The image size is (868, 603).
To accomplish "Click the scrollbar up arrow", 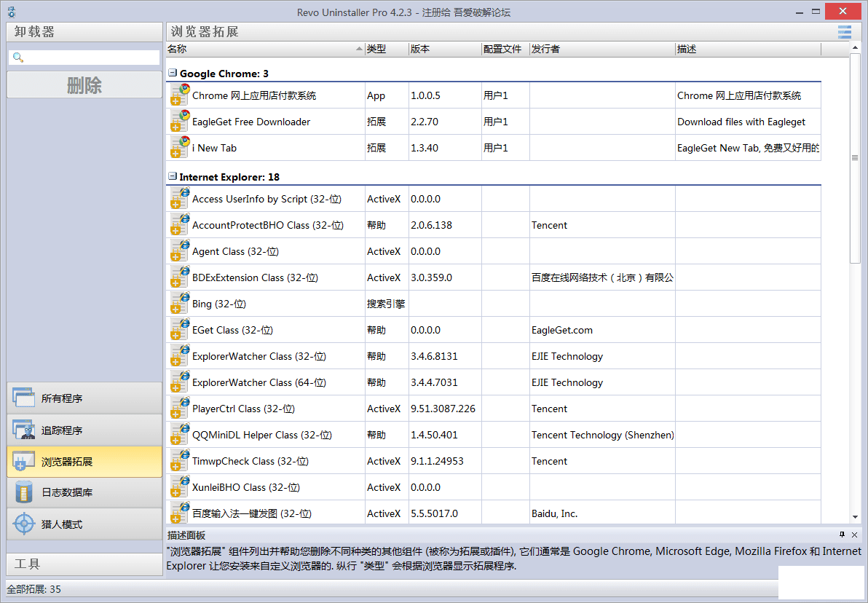I will [x=856, y=49].
